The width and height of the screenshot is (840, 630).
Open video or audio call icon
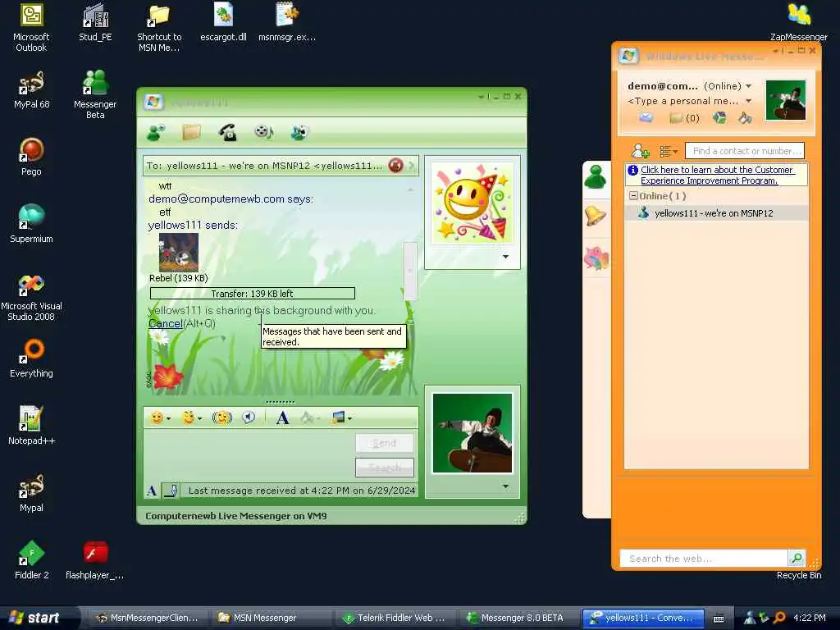263,131
